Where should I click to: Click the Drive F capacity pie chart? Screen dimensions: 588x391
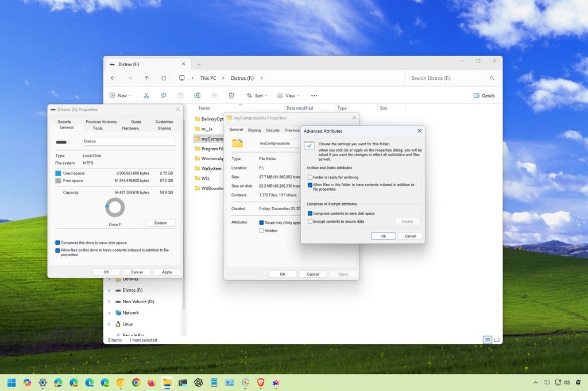click(x=114, y=207)
